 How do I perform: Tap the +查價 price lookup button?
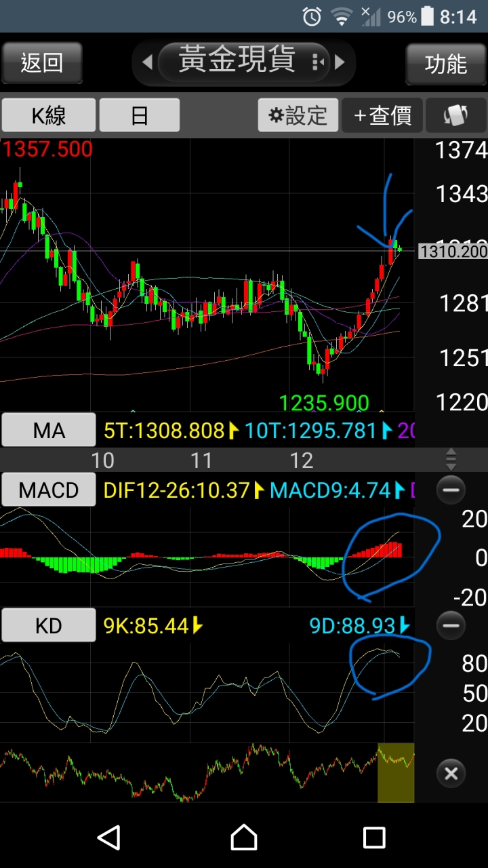[x=382, y=115]
